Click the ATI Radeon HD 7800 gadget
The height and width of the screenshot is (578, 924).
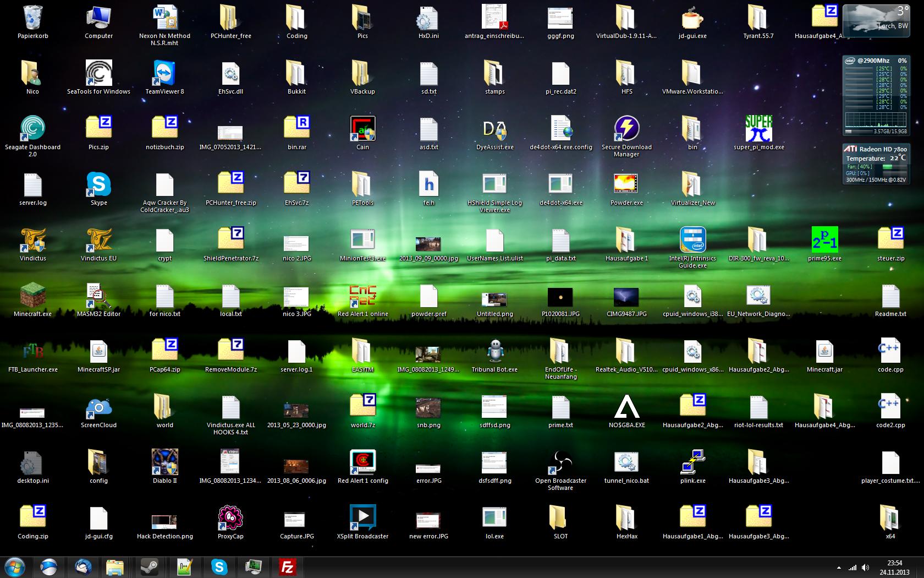click(876, 163)
